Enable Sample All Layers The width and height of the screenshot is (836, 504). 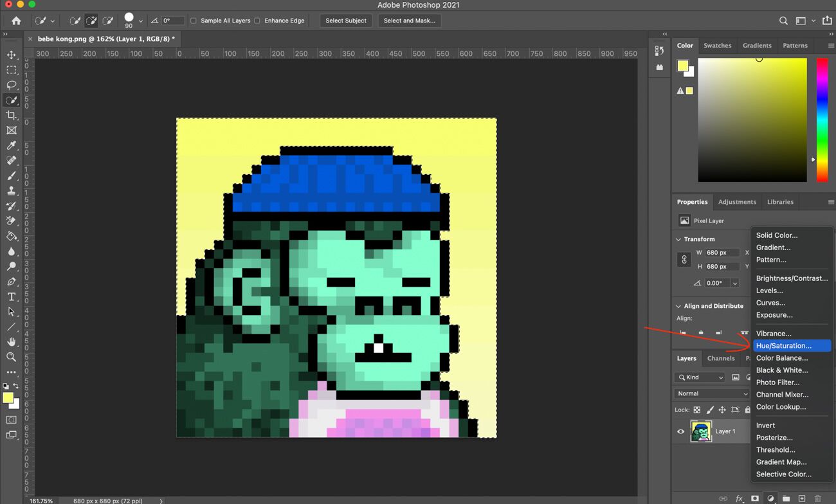click(194, 21)
